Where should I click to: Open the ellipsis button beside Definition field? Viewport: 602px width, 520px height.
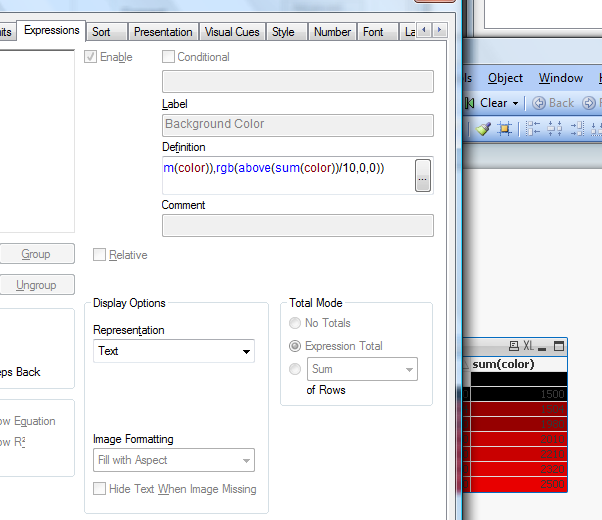423,176
